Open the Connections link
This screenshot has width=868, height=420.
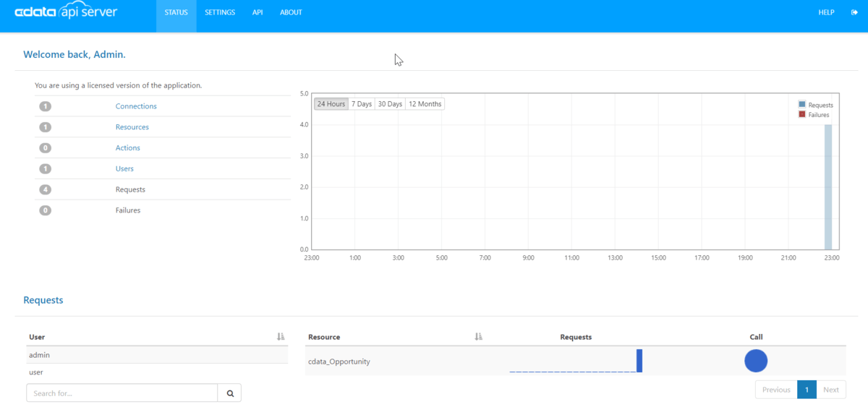click(136, 106)
